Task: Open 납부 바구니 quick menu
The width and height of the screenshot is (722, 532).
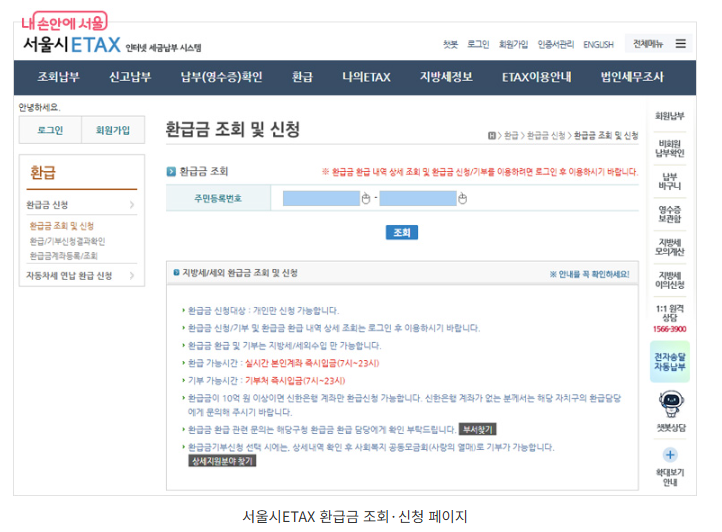Action: coord(670,181)
